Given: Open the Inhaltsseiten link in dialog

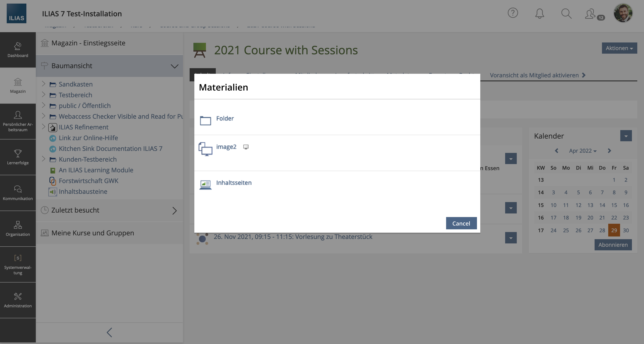Looking at the screenshot, I should [x=233, y=183].
